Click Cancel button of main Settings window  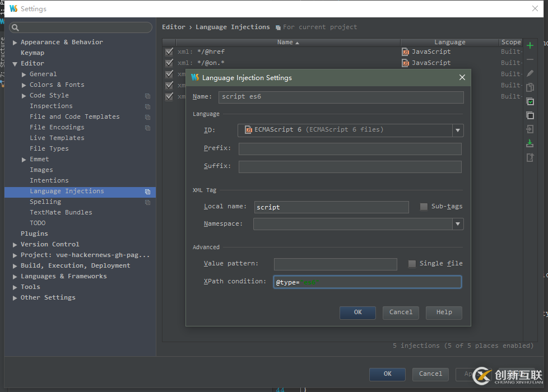[430, 374]
